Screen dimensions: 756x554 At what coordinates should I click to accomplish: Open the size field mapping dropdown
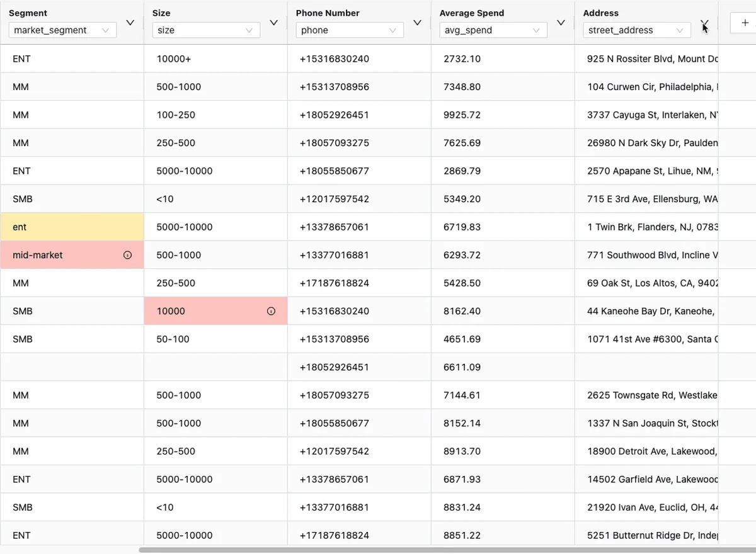(206, 30)
